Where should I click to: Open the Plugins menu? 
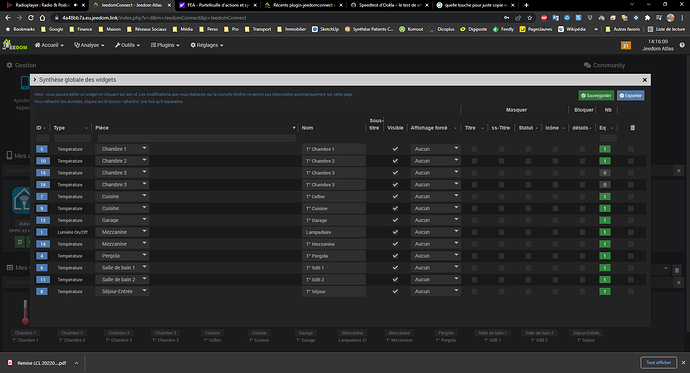tap(165, 45)
